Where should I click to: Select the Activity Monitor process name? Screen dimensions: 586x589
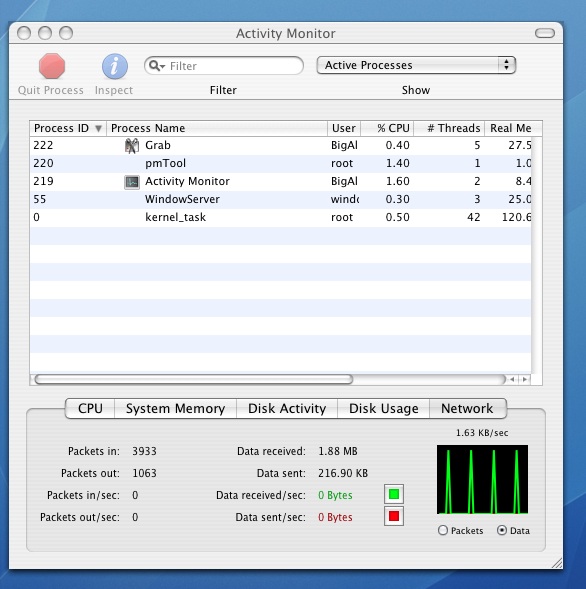pos(187,181)
